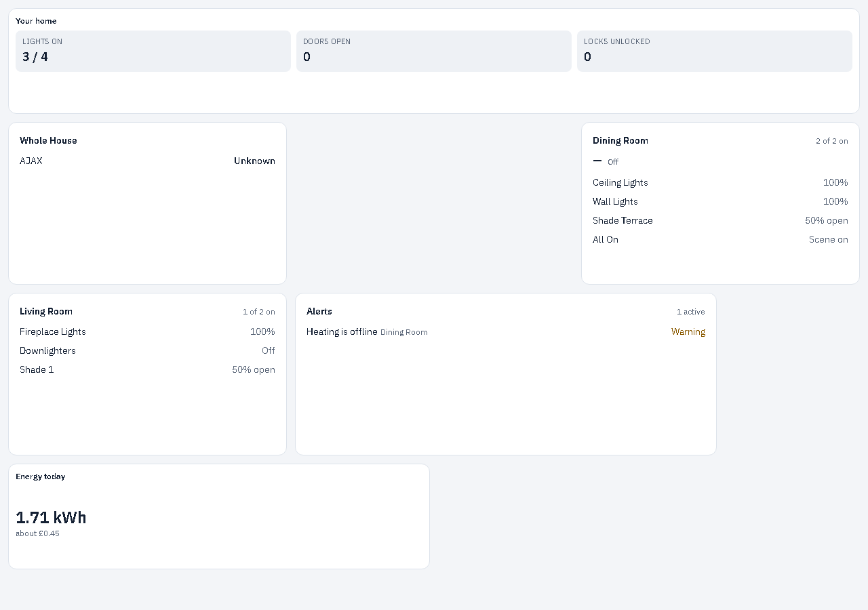
Task: Open the Shade Terrace entry
Action: [623, 220]
